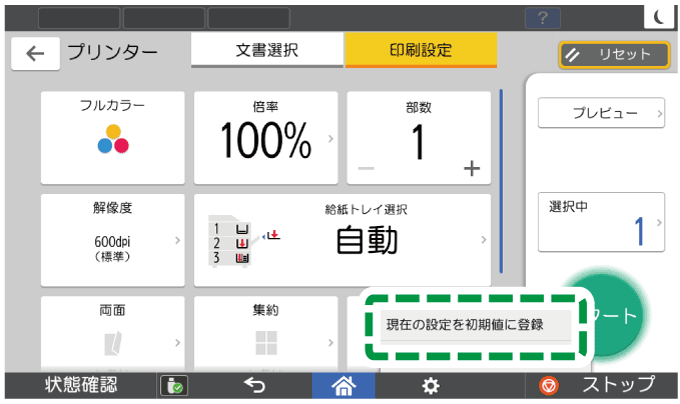Tap the energy saver moon icon
The width and height of the screenshot is (680, 404).
coord(659,17)
